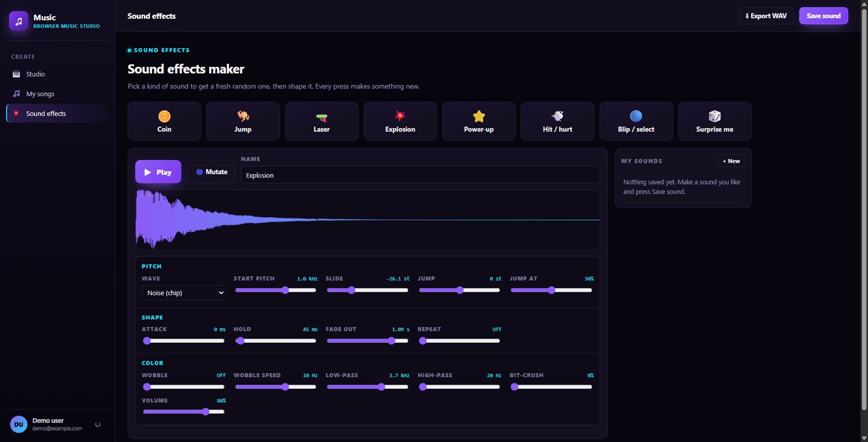Image resolution: width=868 pixels, height=442 pixels.
Task: Click the Sound effects maker heading
Action: [x=186, y=69]
